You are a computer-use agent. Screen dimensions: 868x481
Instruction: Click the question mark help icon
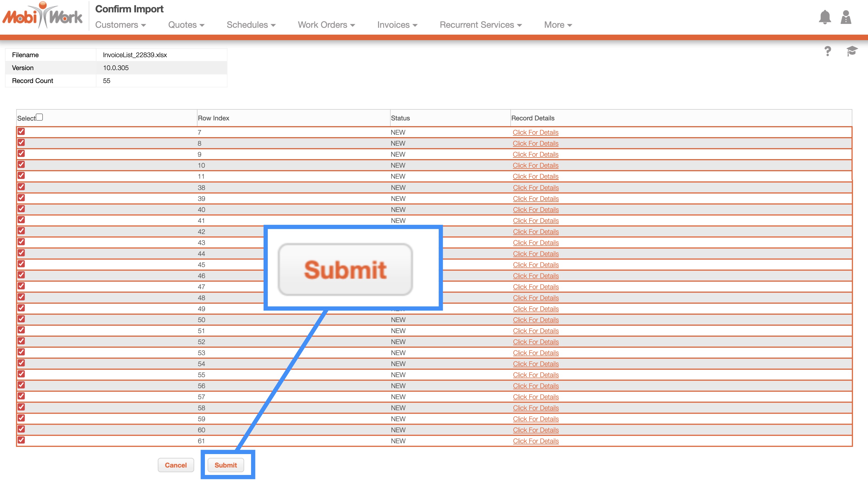(x=828, y=51)
